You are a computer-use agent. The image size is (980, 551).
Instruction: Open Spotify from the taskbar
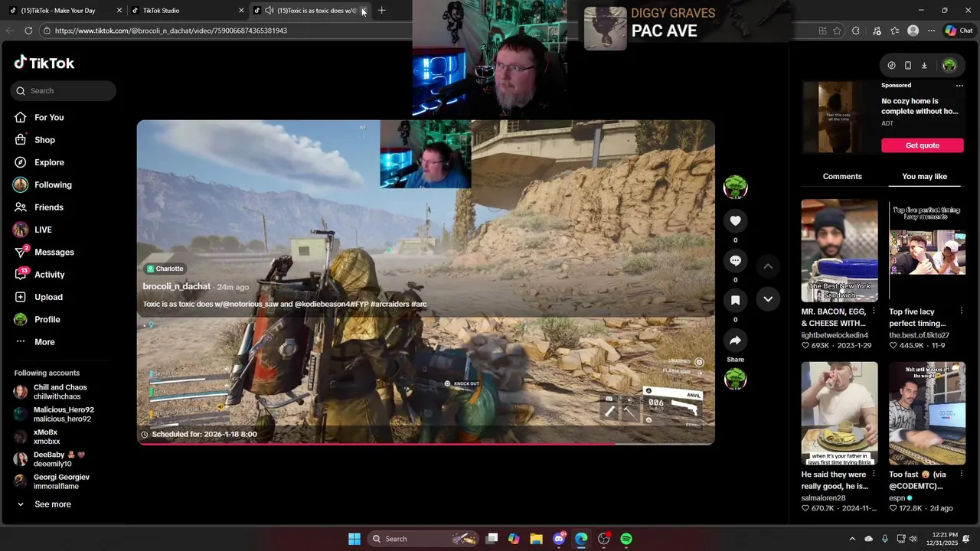(626, 539)
